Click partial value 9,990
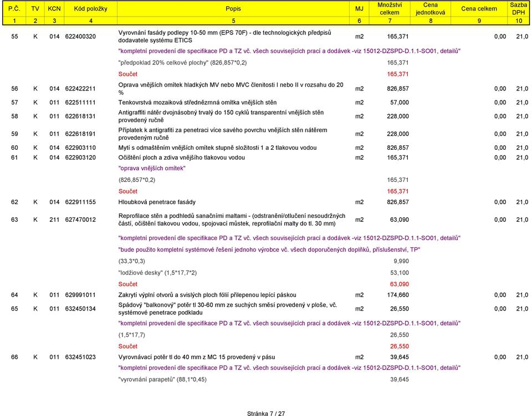The width and height of the screenshot is (532, 416). coord(401,261)
